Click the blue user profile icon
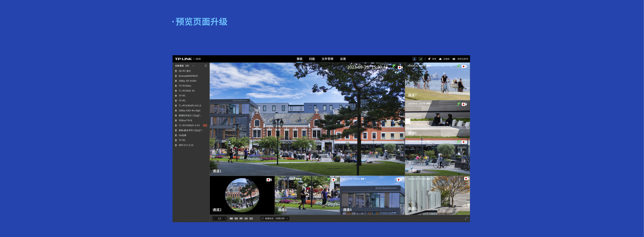Image resolution: width=644 pixels, height=237 pixels. pos(414,59)
